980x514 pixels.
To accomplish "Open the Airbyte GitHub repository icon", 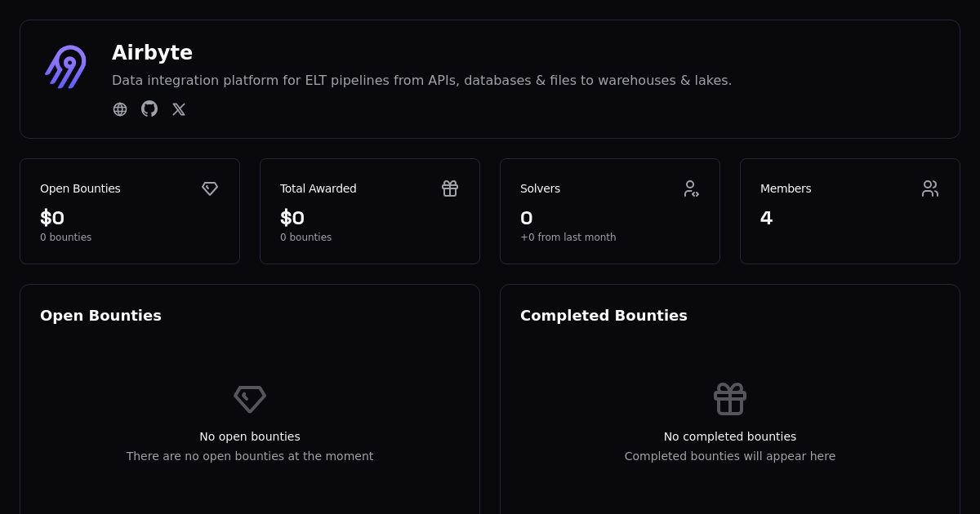I will coord(149,109).
